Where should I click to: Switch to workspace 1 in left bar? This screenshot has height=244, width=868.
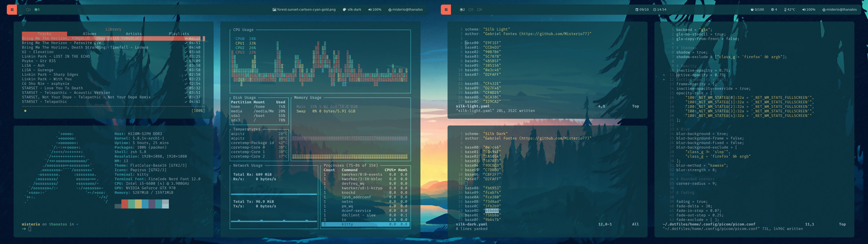(x=28, y=9)
